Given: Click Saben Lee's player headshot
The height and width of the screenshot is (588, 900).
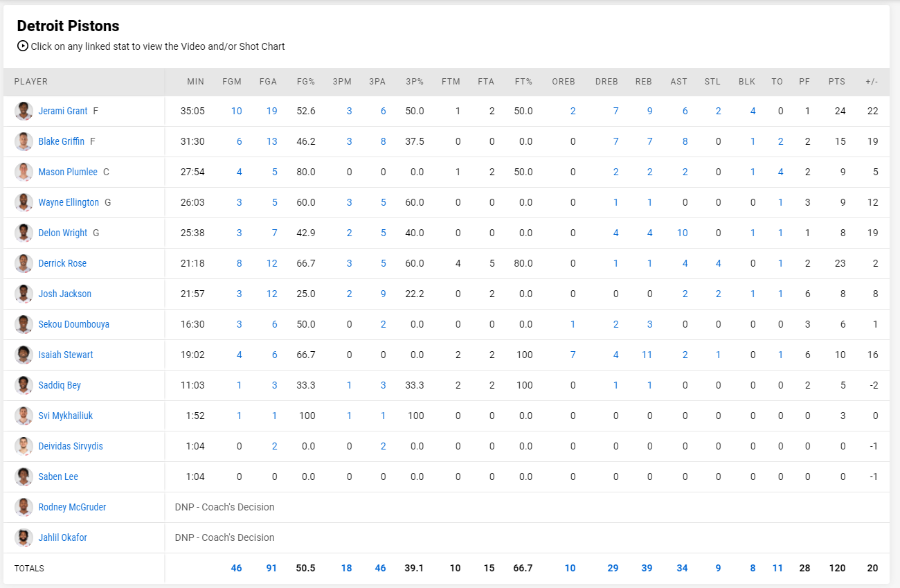Looking at the screenshot, I should (24, 476).
